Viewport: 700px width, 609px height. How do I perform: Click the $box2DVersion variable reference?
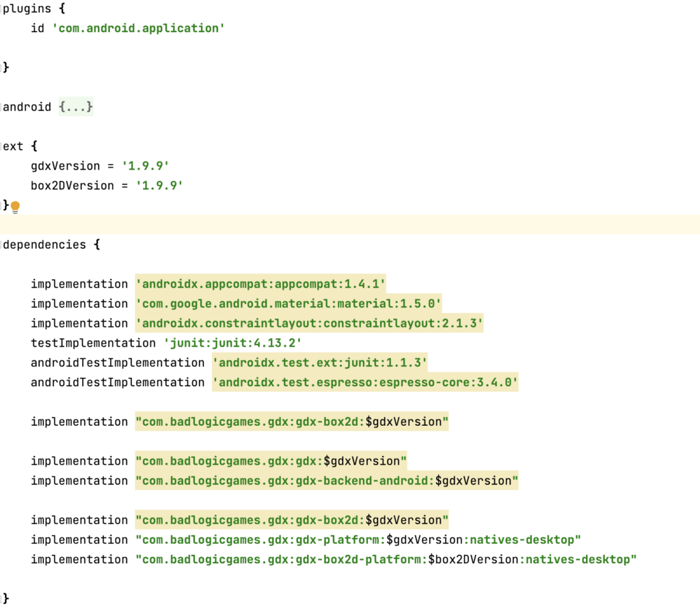pyautogui.click(x=473, y=559)
